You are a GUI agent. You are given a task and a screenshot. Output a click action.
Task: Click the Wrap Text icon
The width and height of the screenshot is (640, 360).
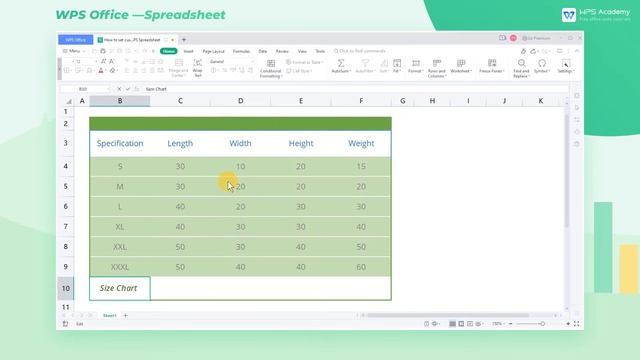[198, 63]
